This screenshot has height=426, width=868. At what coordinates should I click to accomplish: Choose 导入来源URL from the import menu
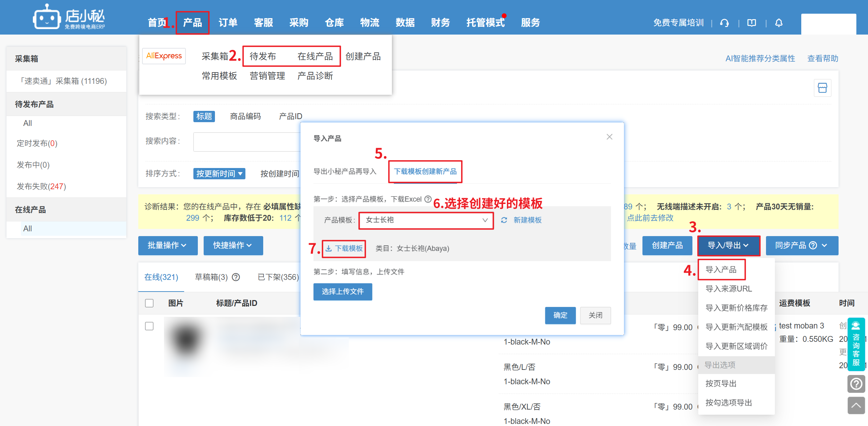point(728,289)
